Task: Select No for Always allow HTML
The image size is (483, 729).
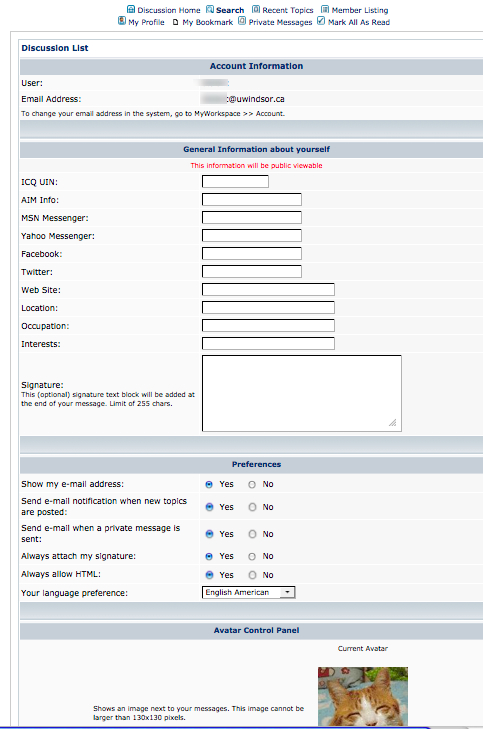Action: pyautogui.click(x=252, y=575)
